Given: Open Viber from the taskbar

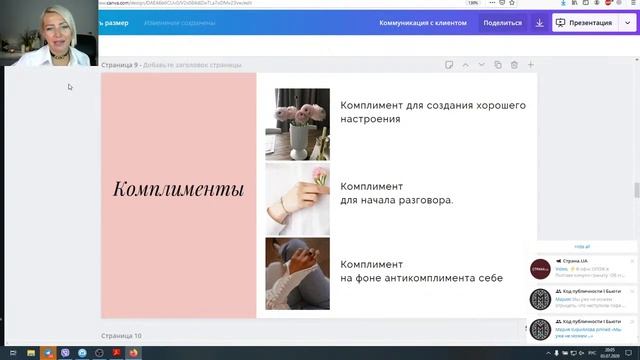Looking at the screenshot, I should [65, 353].
